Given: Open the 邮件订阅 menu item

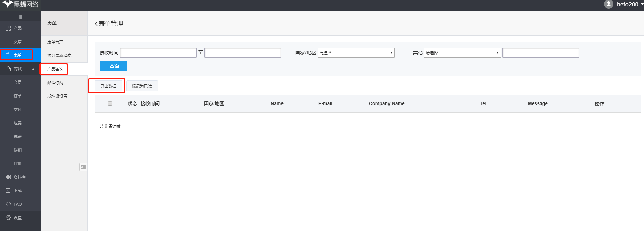Looking at the screenshot, I should click(55, 83).
